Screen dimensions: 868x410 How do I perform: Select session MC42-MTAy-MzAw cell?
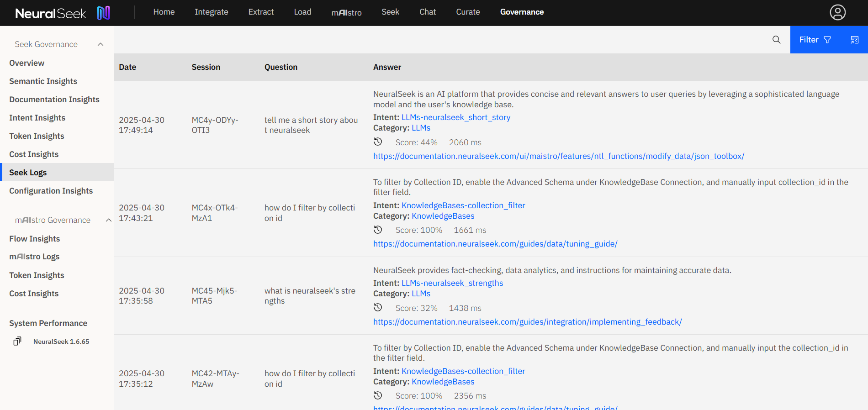coord(215,378)
